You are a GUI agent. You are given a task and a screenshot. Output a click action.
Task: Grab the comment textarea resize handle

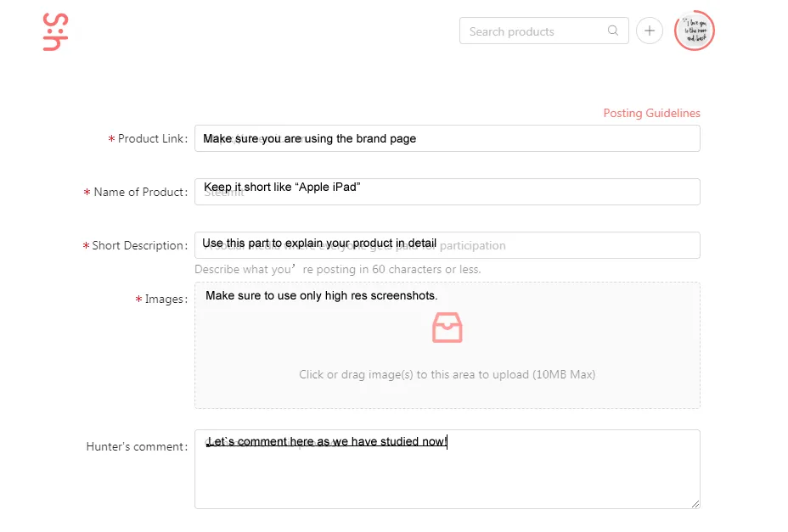click(695, 503)
